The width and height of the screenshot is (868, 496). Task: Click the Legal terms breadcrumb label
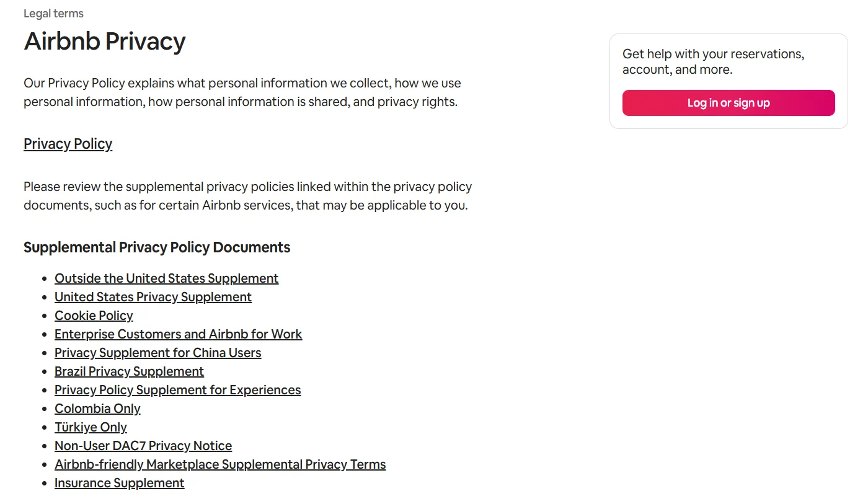53,13
